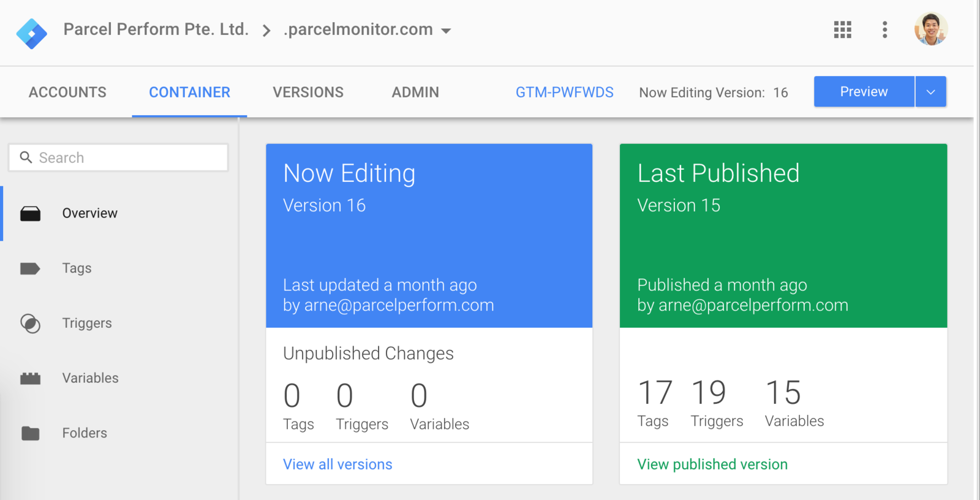Open Triggers in the sidebar
The height and width of the screenshot is (500, 980).
(87, 323)
